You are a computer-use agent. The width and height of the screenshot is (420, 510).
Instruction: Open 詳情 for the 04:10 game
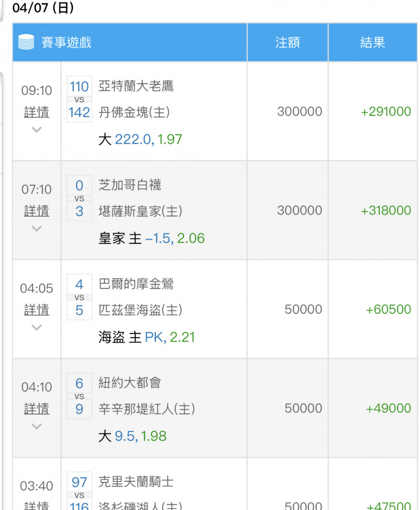37,409
